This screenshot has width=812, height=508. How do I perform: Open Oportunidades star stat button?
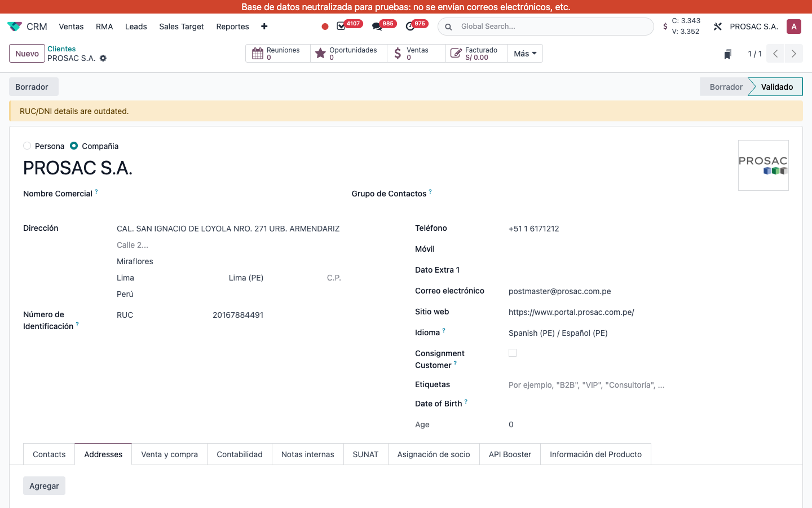click(348, 54)
